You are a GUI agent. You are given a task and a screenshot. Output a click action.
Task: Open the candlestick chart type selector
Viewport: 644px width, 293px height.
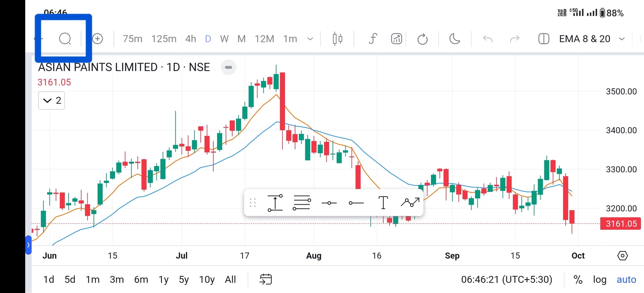point(337,39)
